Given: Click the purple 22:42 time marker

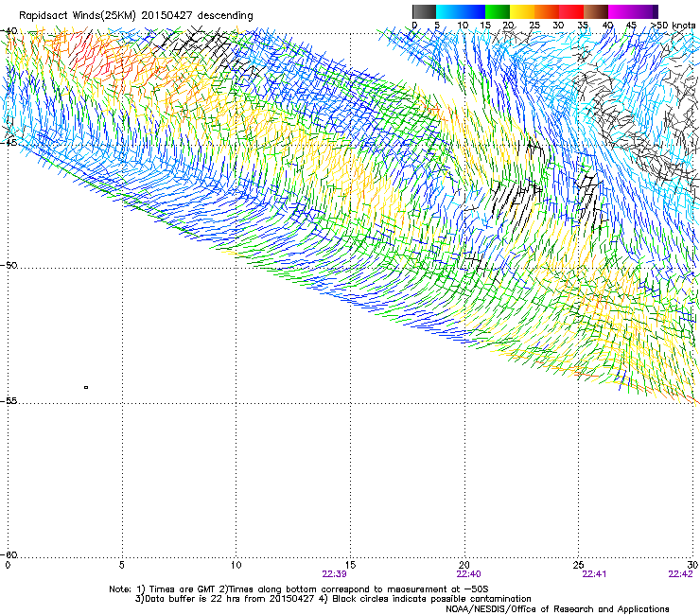Looking at the screenshot, I should click(680, 574).
